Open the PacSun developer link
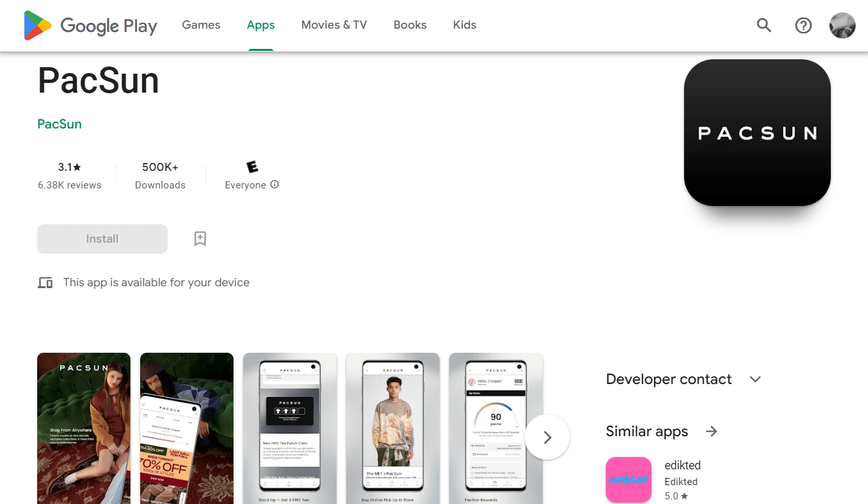Image resolution: width=868 pixels, height=504 pixels. pyautogui.click(x=59, y=123)
